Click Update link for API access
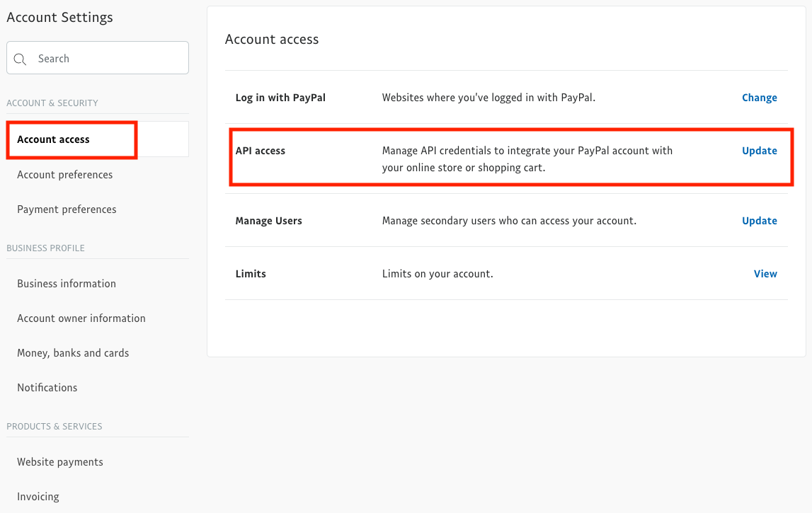 pyautogui.click(x=759, y=151)
